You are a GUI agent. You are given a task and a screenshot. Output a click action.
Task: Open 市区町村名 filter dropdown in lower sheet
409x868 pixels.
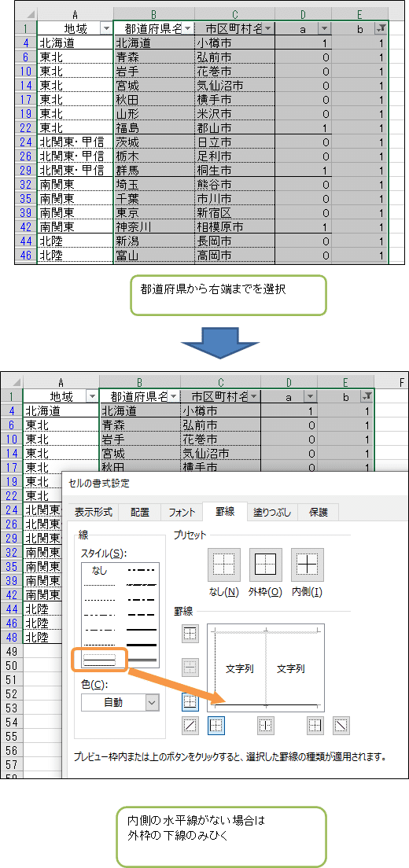click(x=254, y=396)
